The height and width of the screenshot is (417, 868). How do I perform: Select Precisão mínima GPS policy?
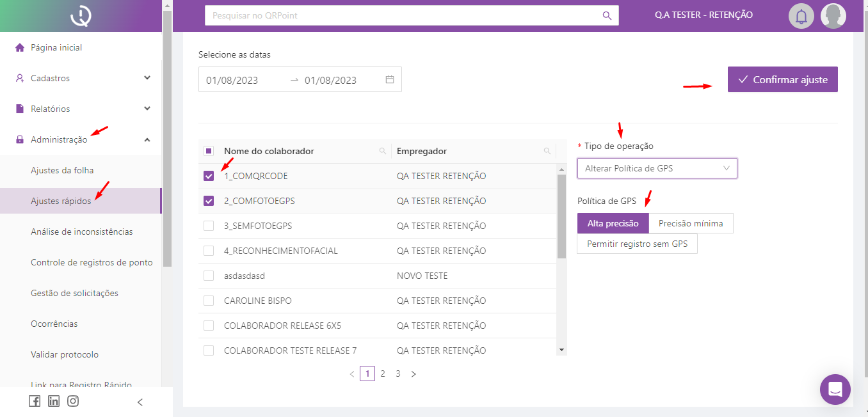click(x=691, y=223)
